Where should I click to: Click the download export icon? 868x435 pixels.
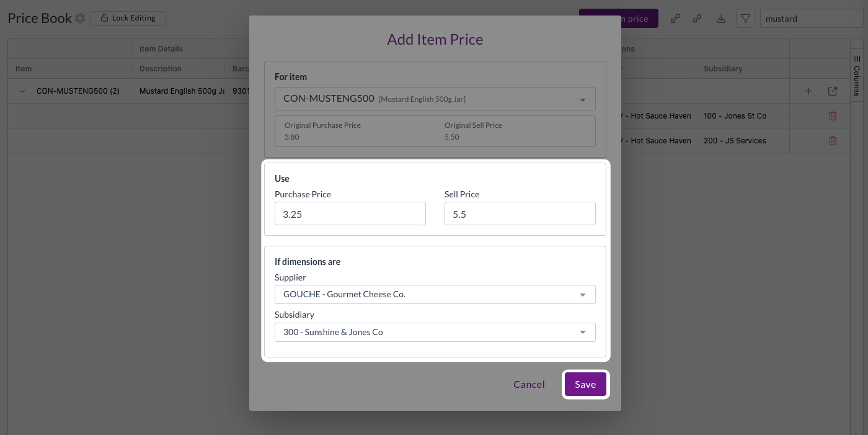pyautogui.click(x=720, y=19)
